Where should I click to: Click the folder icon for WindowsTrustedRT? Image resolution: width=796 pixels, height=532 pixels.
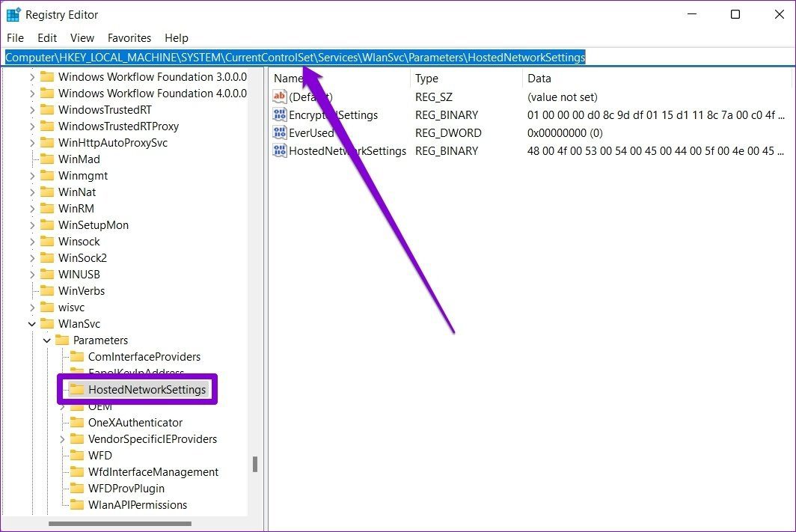pyautogui.click(x=47, y=110)
